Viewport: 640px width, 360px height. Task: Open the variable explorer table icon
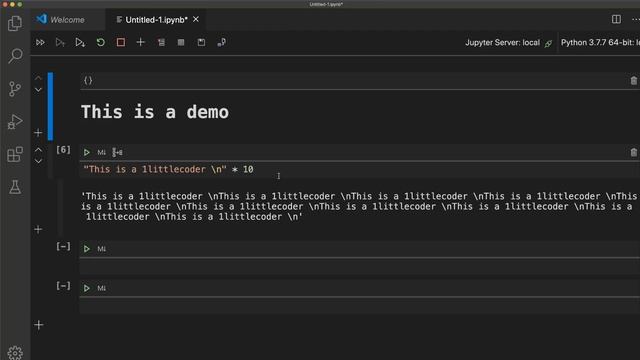point(181,42)
